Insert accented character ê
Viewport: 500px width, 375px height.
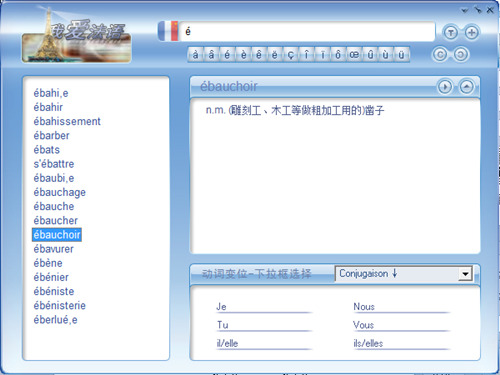pos(259,54)
